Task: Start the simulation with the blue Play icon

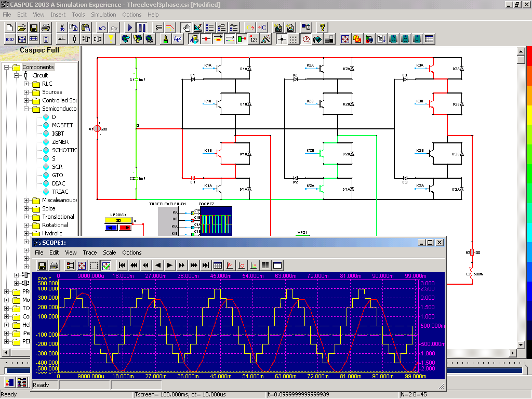Action: coord(129,28)
